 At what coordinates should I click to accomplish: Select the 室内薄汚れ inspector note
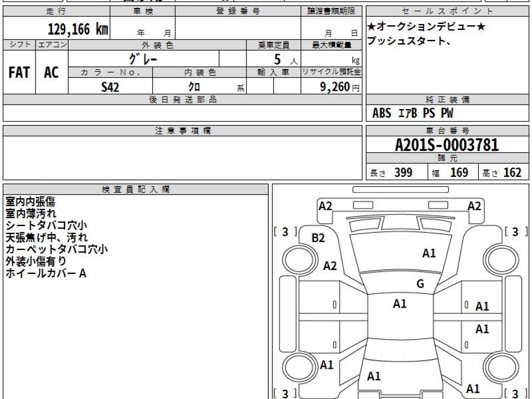[x=31, y=214]
